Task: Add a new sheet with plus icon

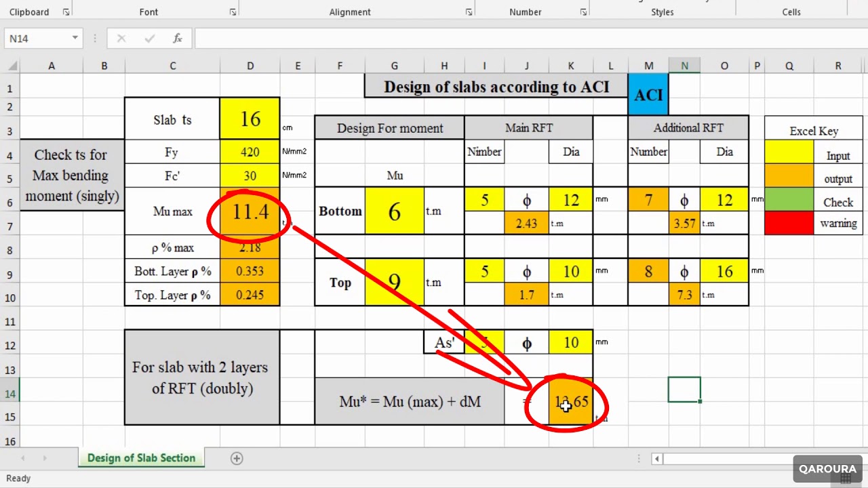Action: click(237, 458)
